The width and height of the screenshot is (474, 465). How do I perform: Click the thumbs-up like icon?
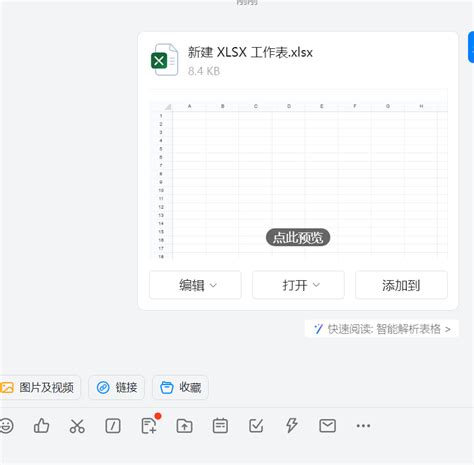point(42,426)
